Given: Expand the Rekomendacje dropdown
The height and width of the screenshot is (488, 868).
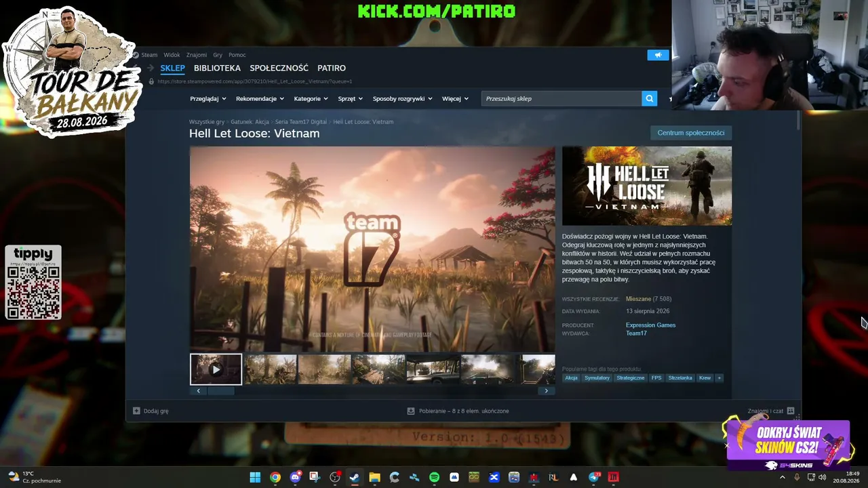Looking at the screenshot, I should 260,99.
